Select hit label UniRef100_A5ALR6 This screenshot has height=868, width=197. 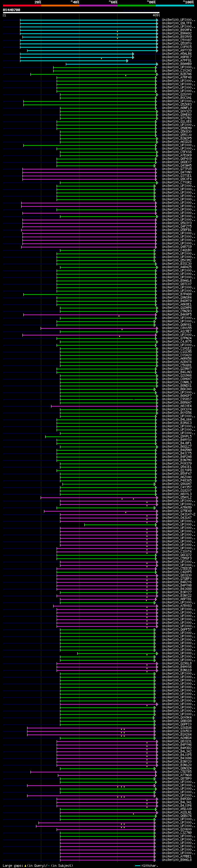pyautogui.click(x=177, y=54)
